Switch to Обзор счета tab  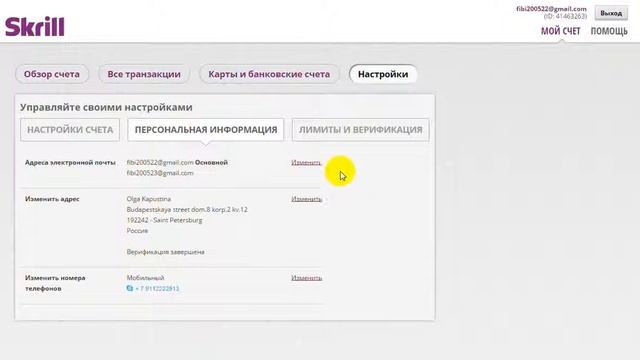52,74
